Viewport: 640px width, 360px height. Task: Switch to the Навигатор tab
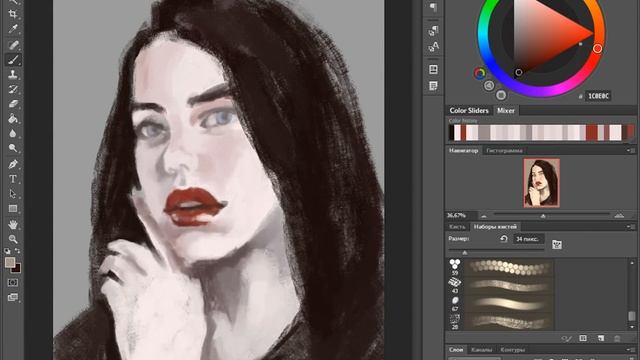pos(463,151)
